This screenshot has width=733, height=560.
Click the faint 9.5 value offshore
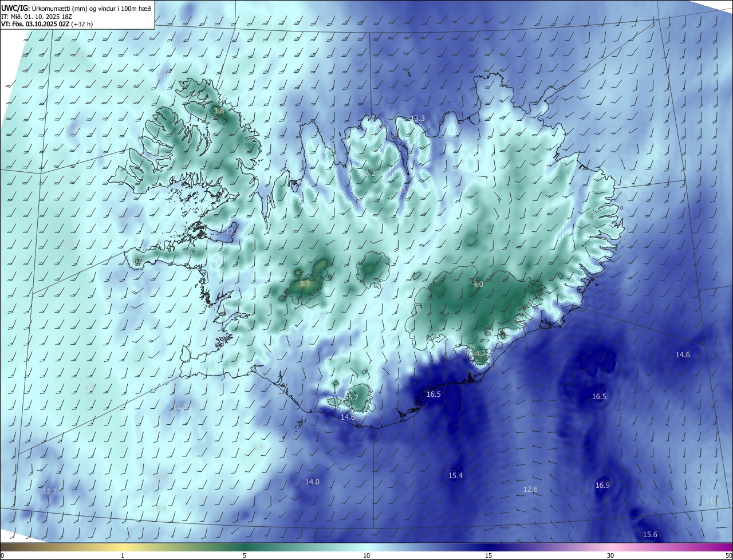pos(258,447)
